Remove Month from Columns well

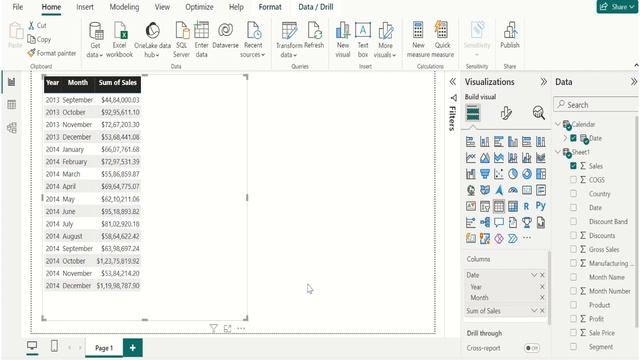(x=542, y=298)
